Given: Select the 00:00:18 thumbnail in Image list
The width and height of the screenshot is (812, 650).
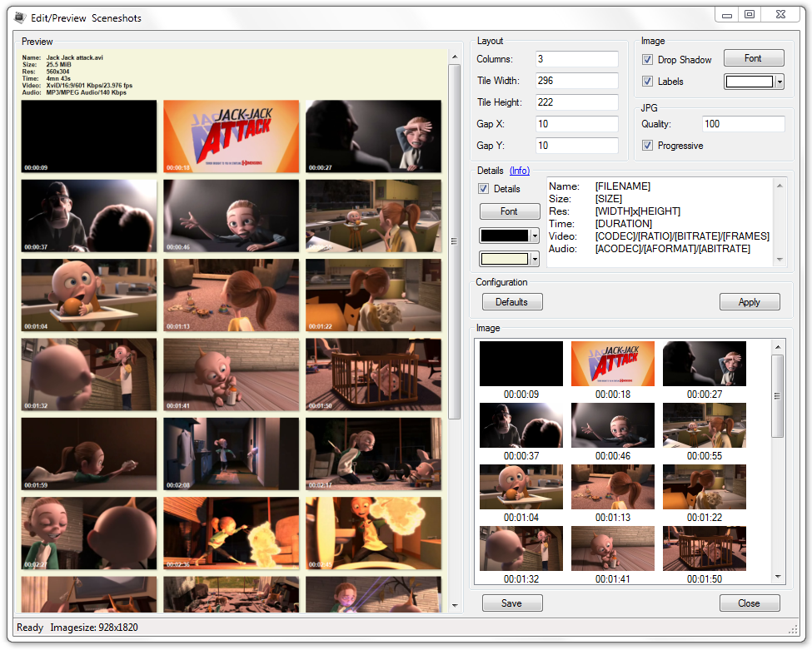Looking at the screenshot, I should (x=613, y=364).
